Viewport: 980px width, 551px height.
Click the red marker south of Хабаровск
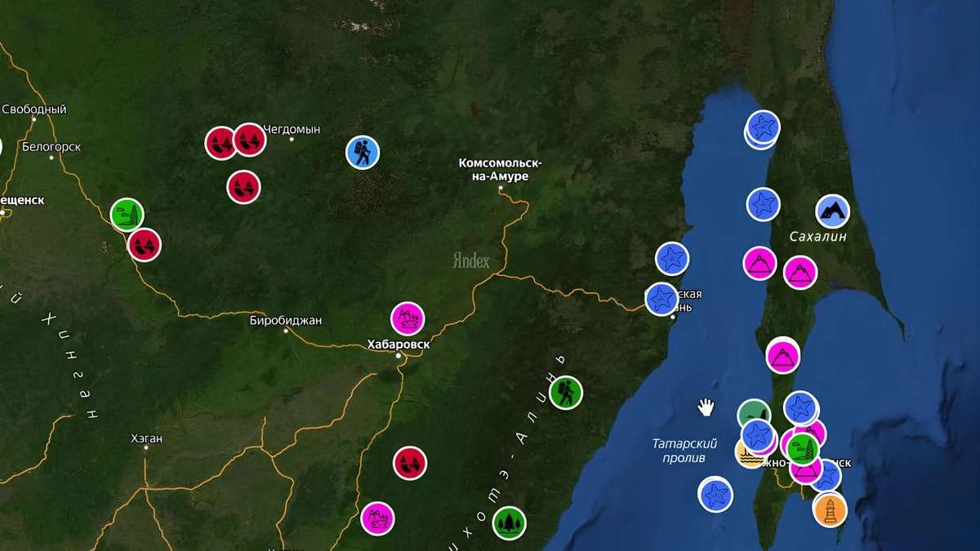click(x=410, y=463)
